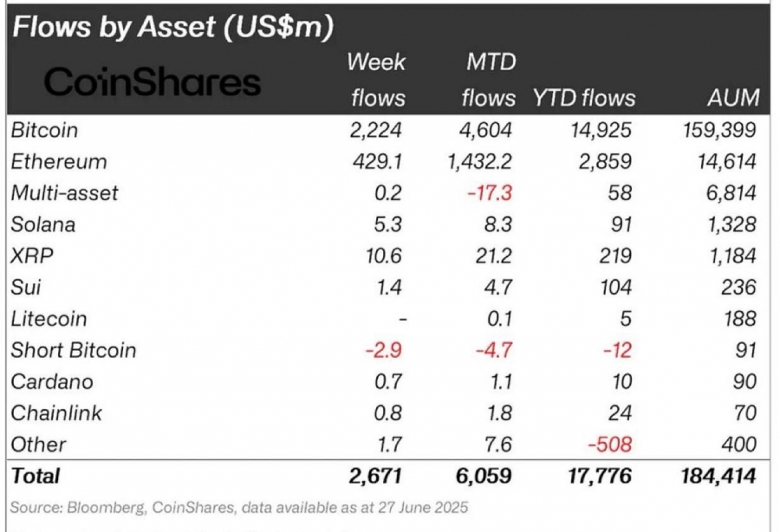Click the Multi-asset MTD value -17.3
Viewport: 780px width, 532px height.
(490, 193)
